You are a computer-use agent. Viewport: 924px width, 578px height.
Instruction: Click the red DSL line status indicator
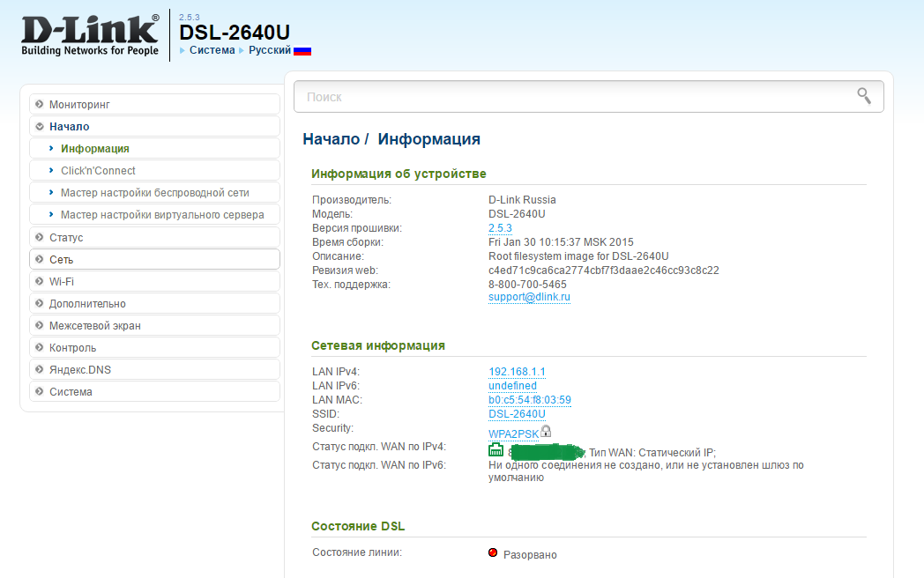493,553
